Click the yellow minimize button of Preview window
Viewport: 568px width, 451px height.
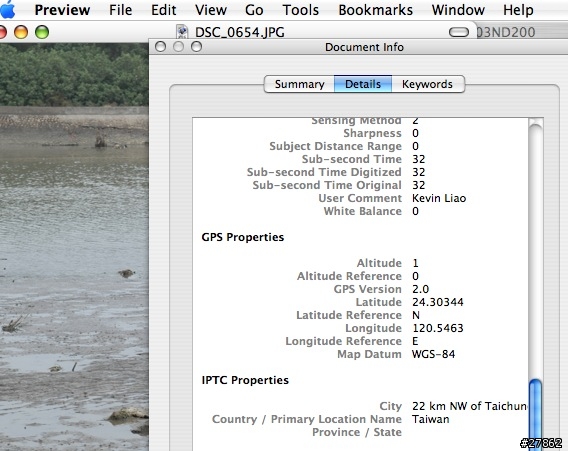pyautogui.click(x=21, y=32)
